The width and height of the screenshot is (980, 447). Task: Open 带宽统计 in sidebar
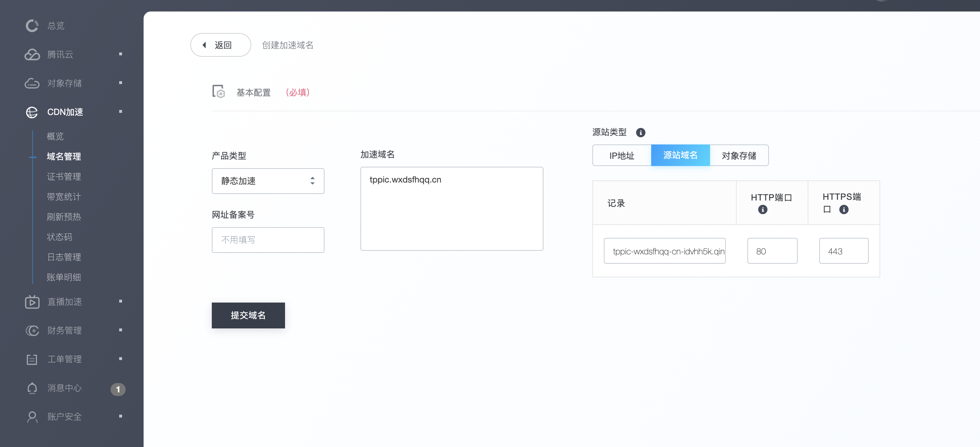[x=64, y=197]
